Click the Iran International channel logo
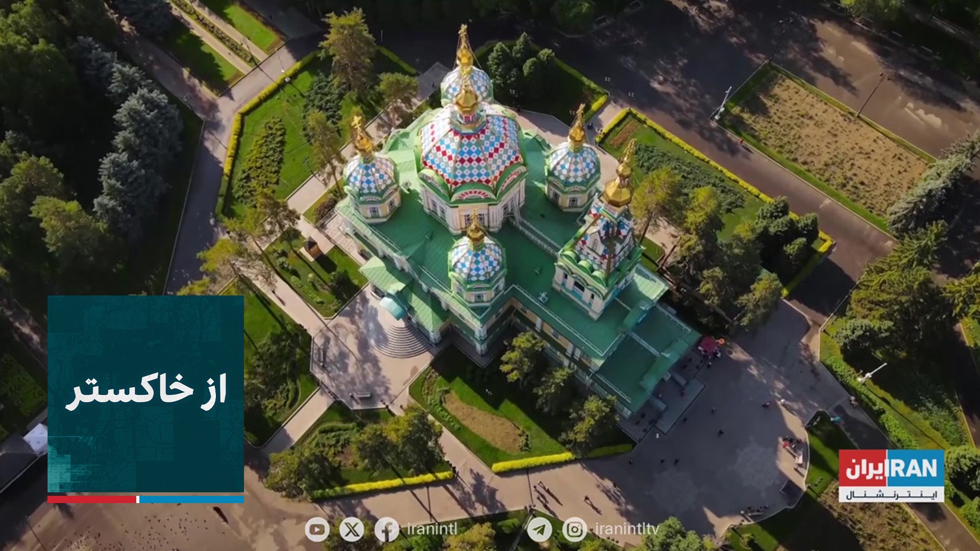 891,468
